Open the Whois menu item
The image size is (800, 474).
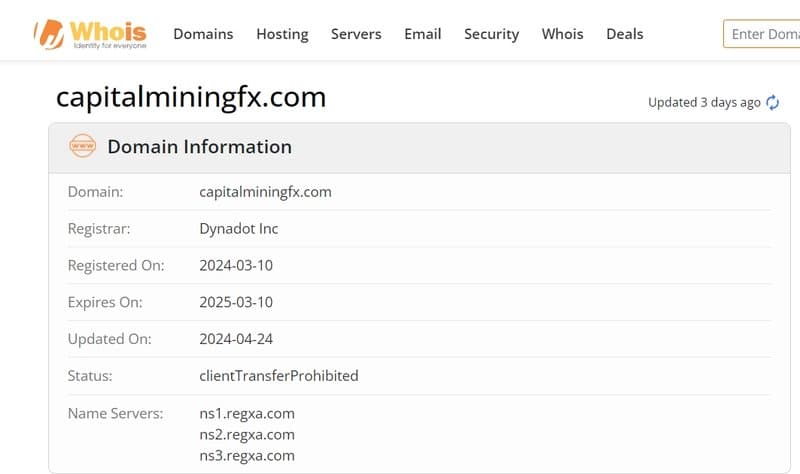(562, 34)
